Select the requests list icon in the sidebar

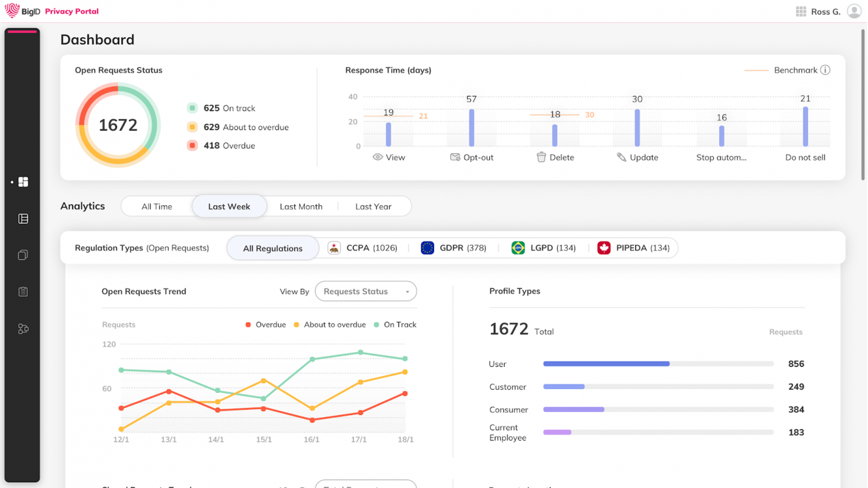23,218
